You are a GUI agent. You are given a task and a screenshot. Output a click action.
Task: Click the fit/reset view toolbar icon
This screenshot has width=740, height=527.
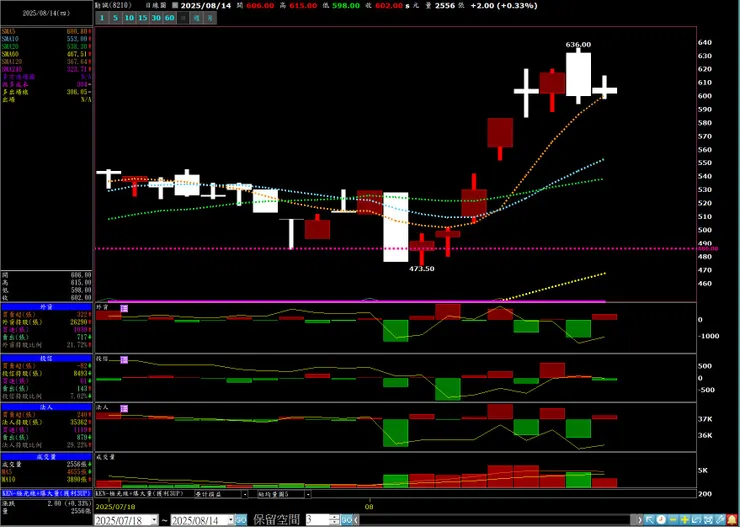pos(708,520)
